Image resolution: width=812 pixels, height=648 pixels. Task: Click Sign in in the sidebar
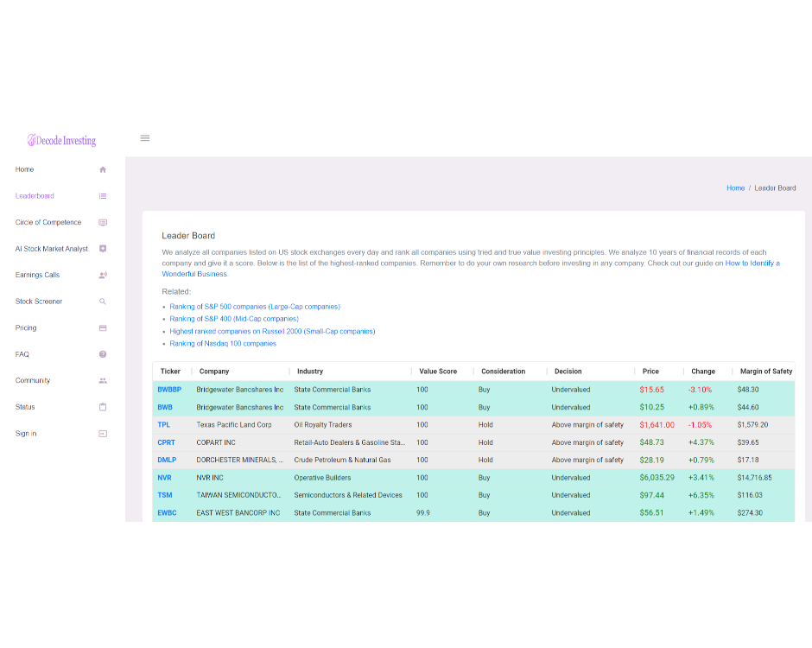click(x=26, y=434)
